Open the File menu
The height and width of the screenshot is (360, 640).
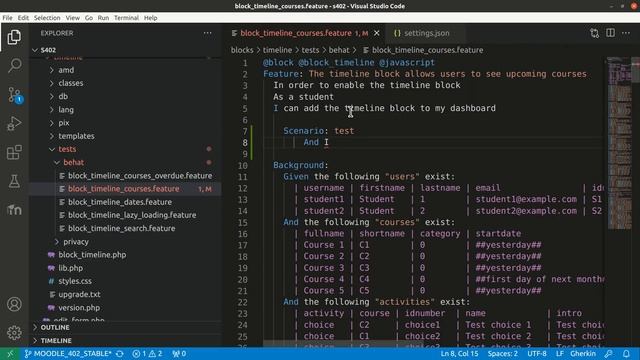pos(7,18)
